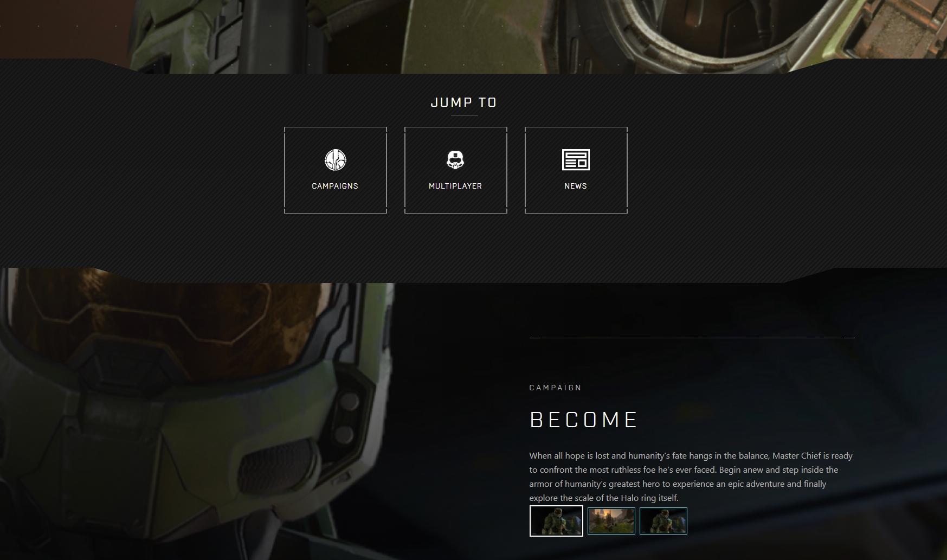Click the paragraph starting 'When all hope is lost'
Viewport: 947px width, 560px height.
(x=691, y=477)
